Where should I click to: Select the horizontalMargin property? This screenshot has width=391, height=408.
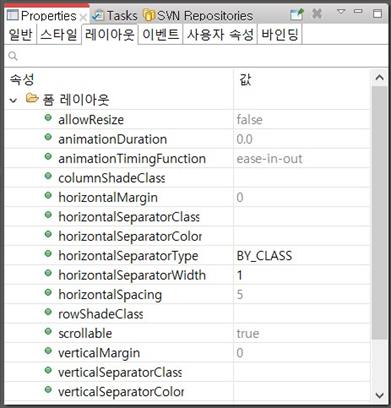point(108,198)
